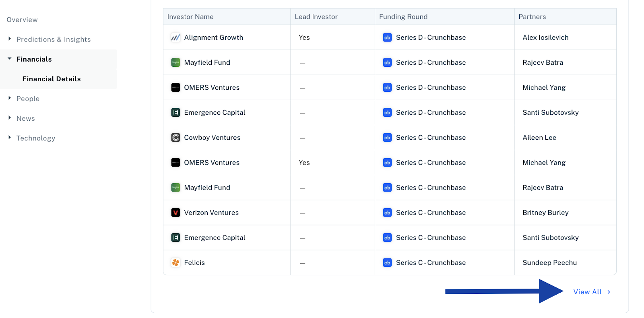Open Series D - Crunchbase link for Alignment Growth
This screenshot has height=318, width=644.
(431, 37)
